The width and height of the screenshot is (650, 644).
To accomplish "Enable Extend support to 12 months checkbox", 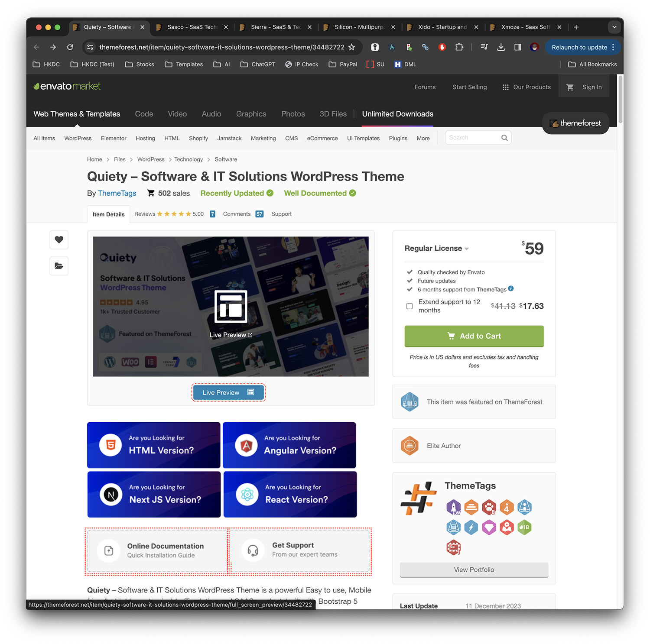I will (409, 306).
